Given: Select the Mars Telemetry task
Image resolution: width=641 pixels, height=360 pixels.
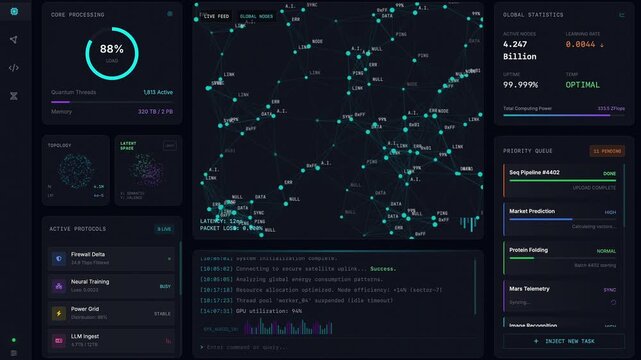Looking at the screenshot, I should (562, 297).
